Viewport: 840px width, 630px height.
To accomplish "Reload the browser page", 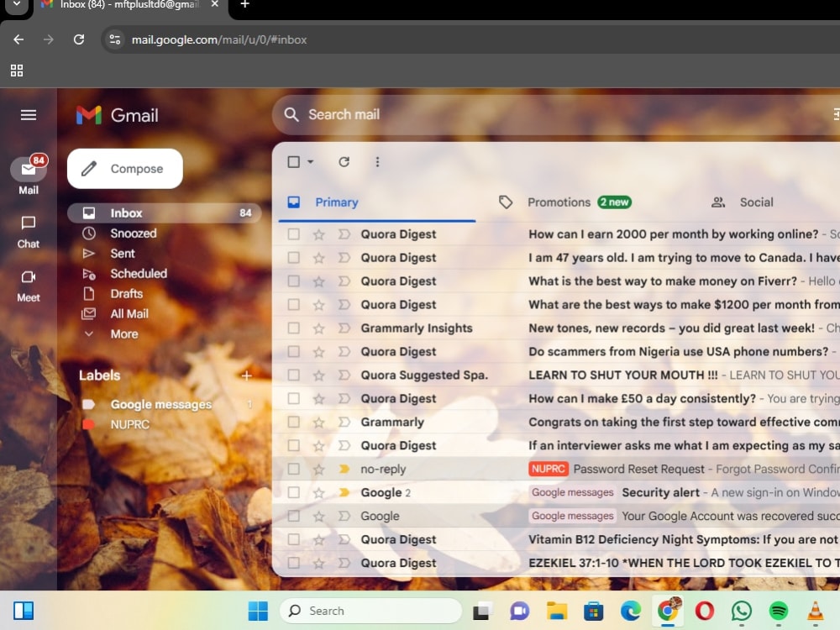I will pos(79,39).
